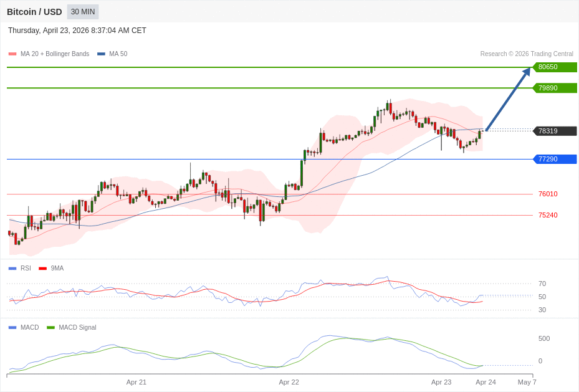579x392 pixels.
Task: Click the RSI 70 overbought level label
Action: [542, 284]
